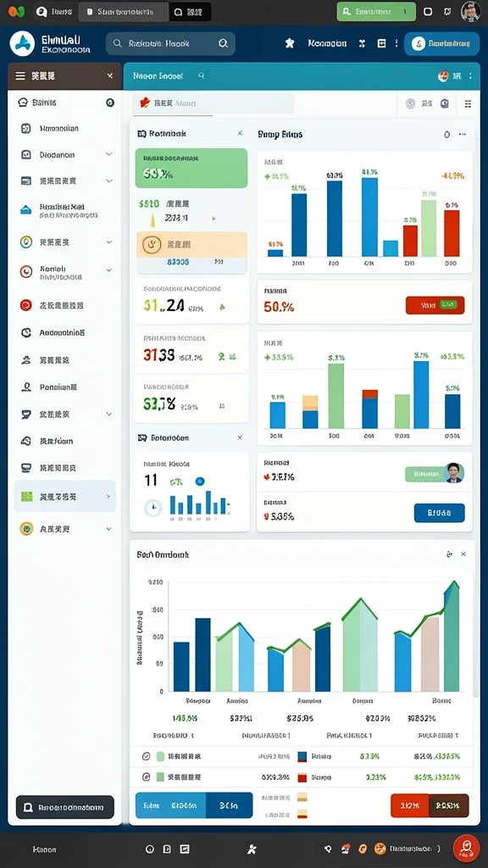Toggle the circle checkbox in the second table row

pyautogui.click(x=147, y=777)
